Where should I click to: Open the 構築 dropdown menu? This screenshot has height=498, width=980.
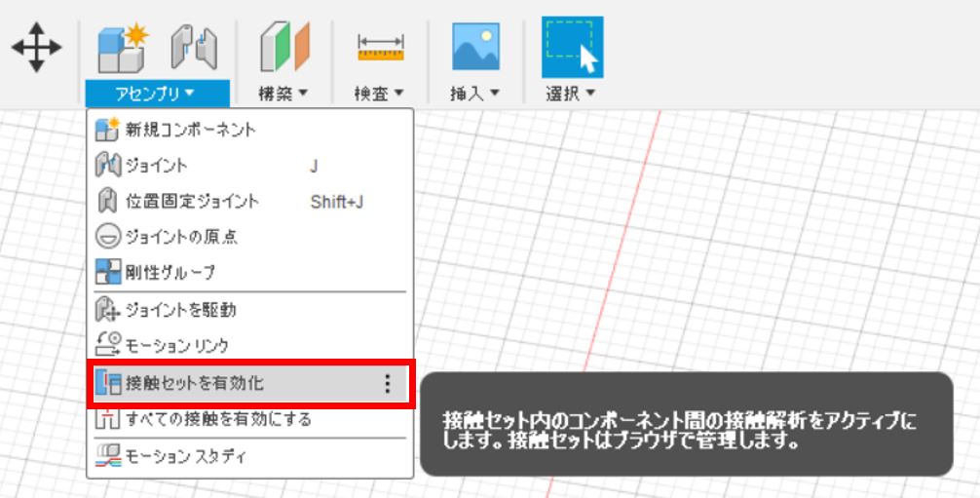pyautogui.click(x=283, y=94)
